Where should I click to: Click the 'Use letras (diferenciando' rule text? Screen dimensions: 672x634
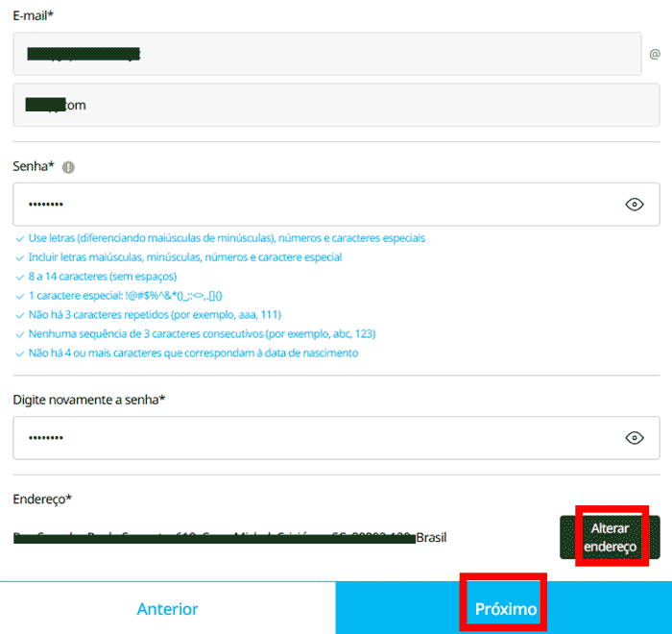[227, 238]
